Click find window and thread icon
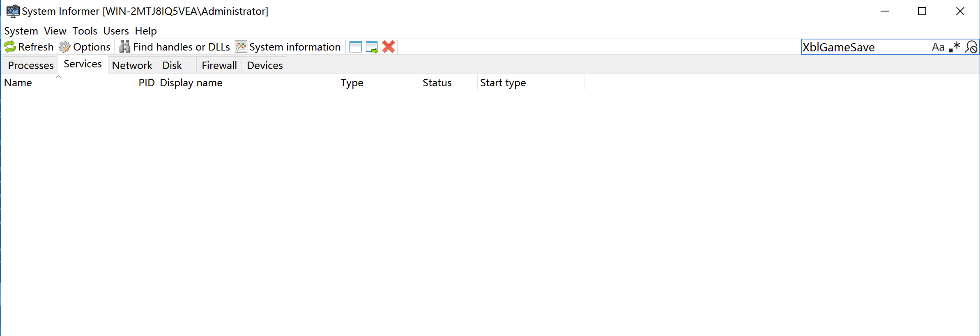This screenshot has width=980, height=336. click(372, 47)
